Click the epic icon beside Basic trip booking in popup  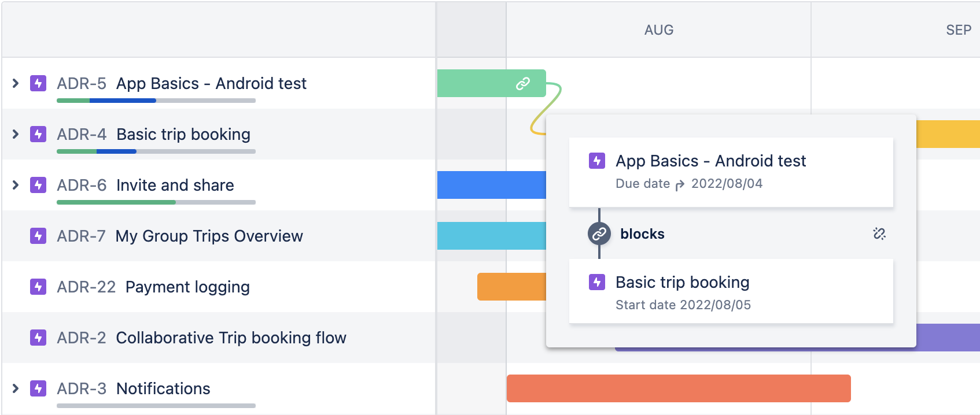coord(596,282)
